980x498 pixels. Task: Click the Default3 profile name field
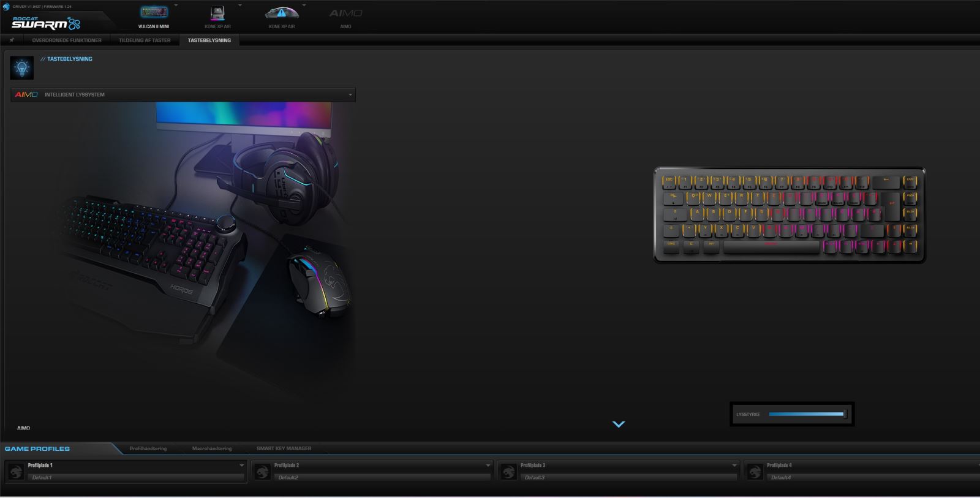point(630,477)
